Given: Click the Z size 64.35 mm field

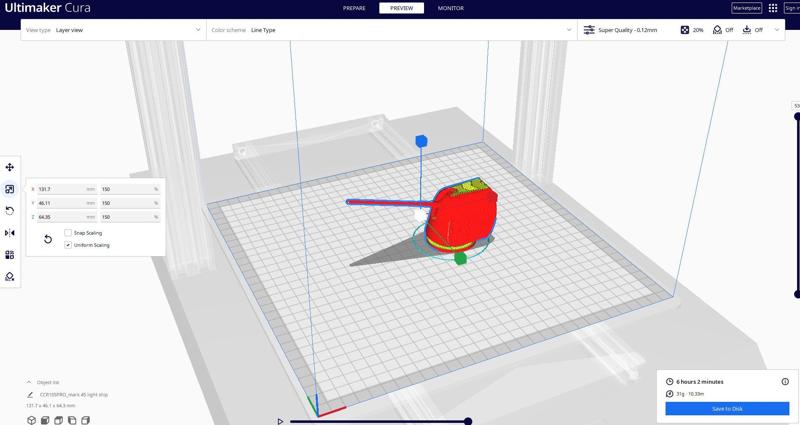Looking at the screenshot, I should 67,217.
